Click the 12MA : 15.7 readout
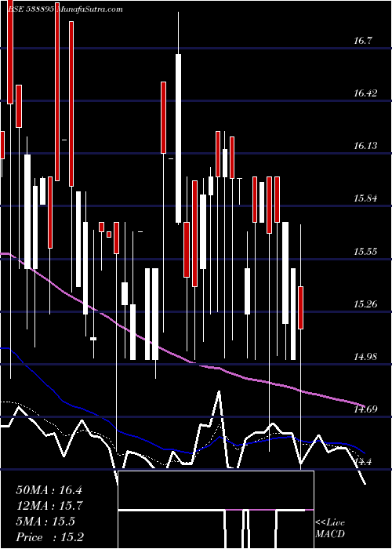Image resolution: width=392 pixels, height=549 pixels. 49,506
